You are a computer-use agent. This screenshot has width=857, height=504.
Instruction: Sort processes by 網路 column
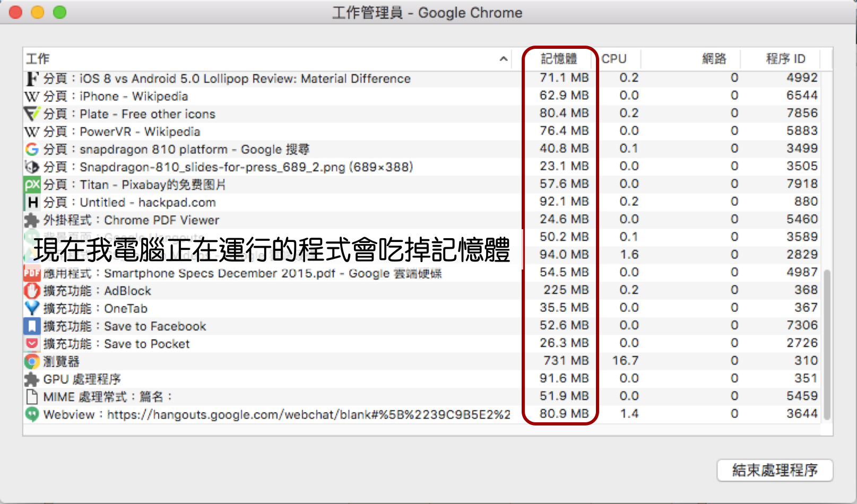point(714,59)
